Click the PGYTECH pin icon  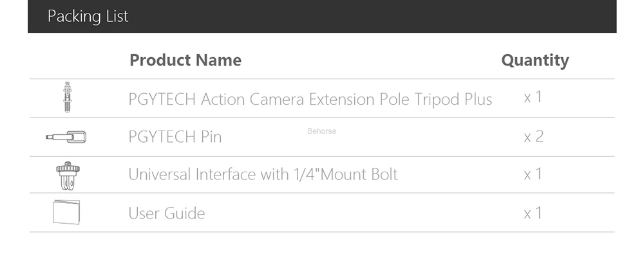tap(66, 136)
